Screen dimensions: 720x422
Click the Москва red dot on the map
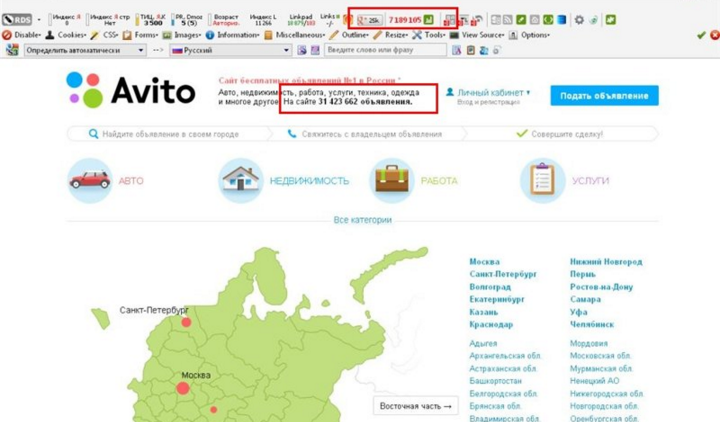click(183, 388)
